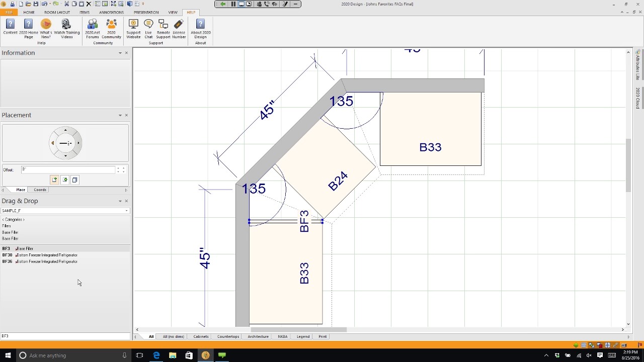Visit the 2020.net Forums
Screen dimensions: 644x362
[93, 28]
